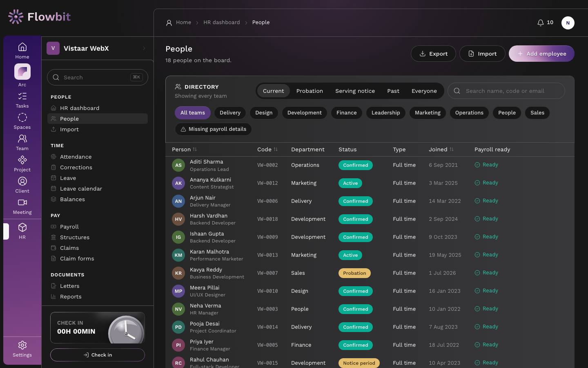Click the Import button in the header
Screen dimensions: 588x368
click(482, 54)
